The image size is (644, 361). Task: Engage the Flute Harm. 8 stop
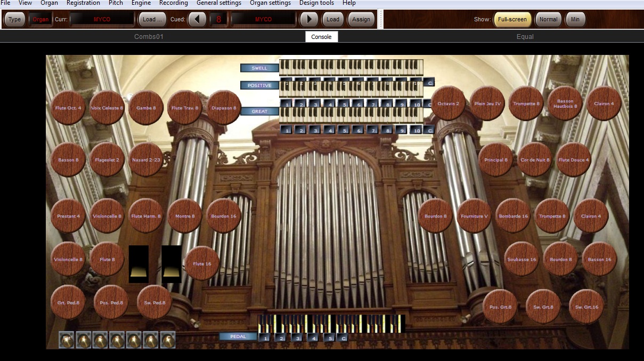point(146,216)
